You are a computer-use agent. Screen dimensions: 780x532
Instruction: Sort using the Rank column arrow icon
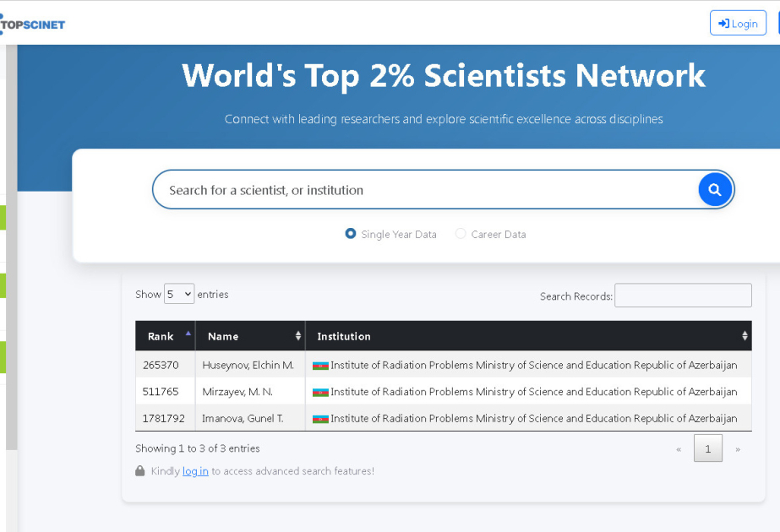click(x=188, y=334)
